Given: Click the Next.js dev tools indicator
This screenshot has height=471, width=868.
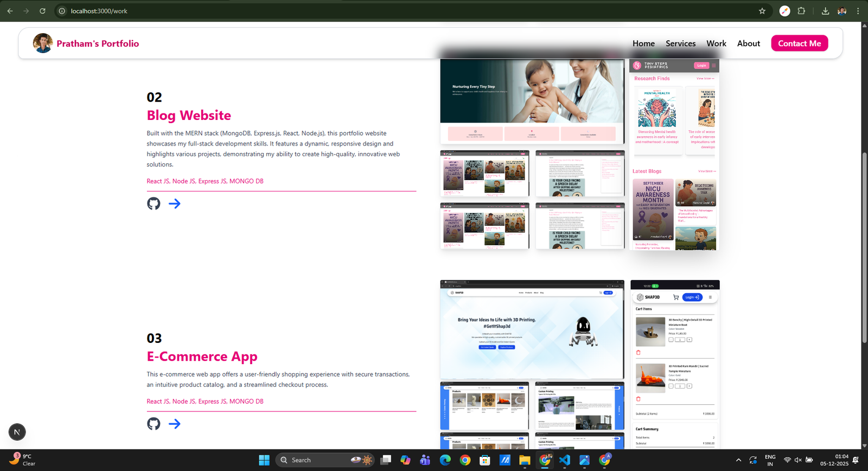Looking at the screenshot, I should (17, 432).
